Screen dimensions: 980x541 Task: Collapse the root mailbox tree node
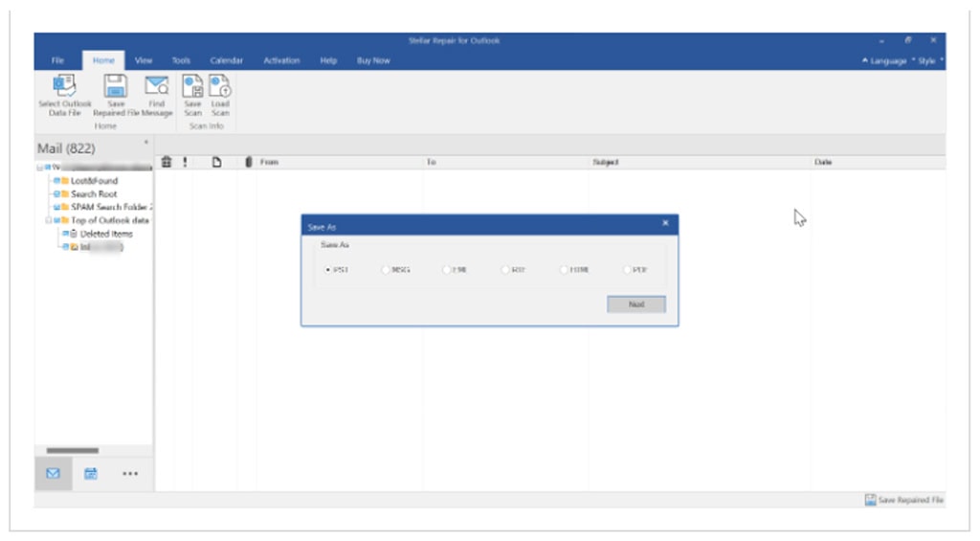(x=40, y=168)
